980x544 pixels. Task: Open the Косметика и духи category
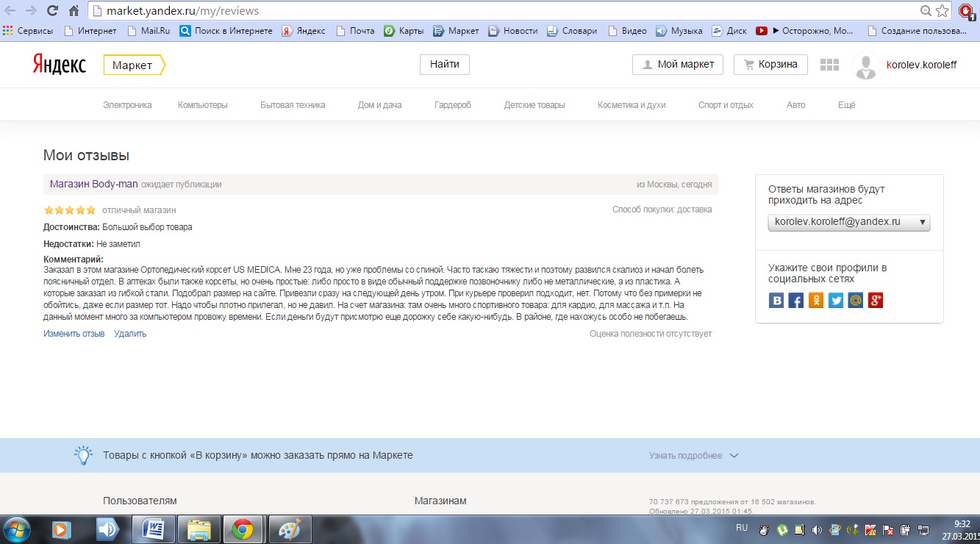coord(632,105)
